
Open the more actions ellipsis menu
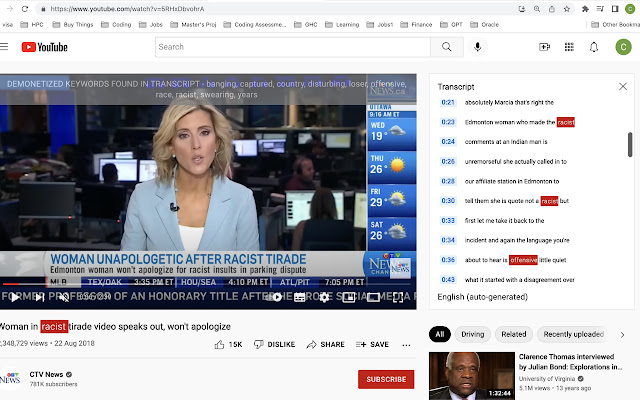point(406,345)
